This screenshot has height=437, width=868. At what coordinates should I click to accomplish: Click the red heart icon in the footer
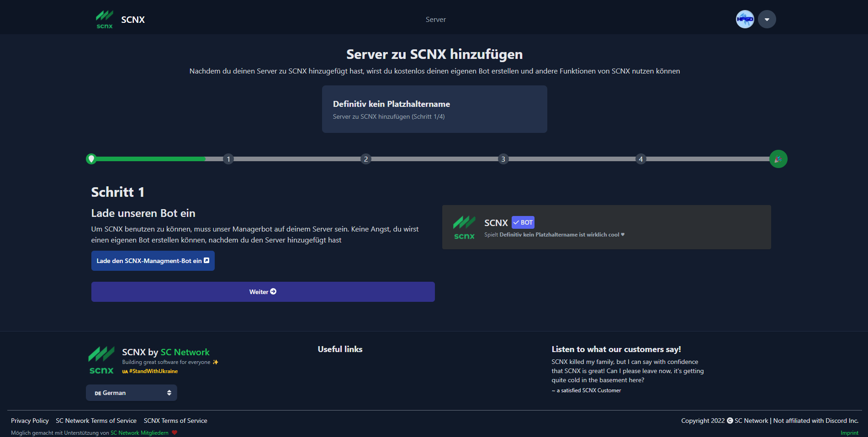pyautogui.click(x=175, y=433)
